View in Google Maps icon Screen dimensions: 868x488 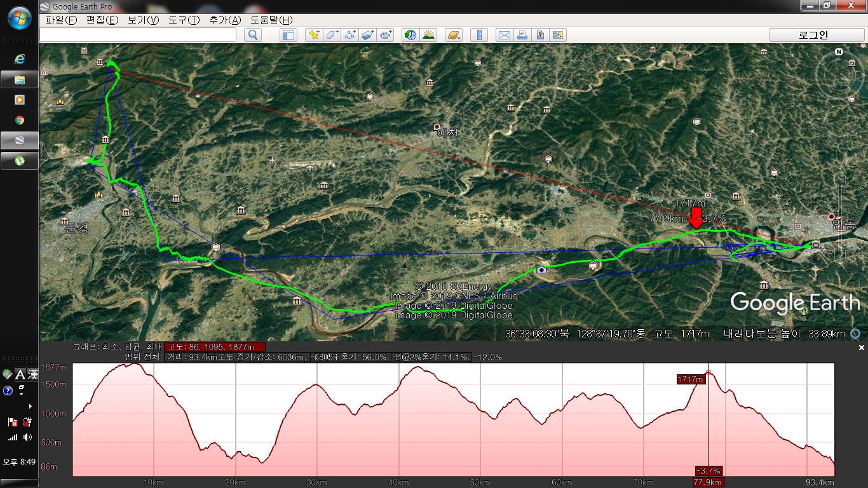(558, 35)
